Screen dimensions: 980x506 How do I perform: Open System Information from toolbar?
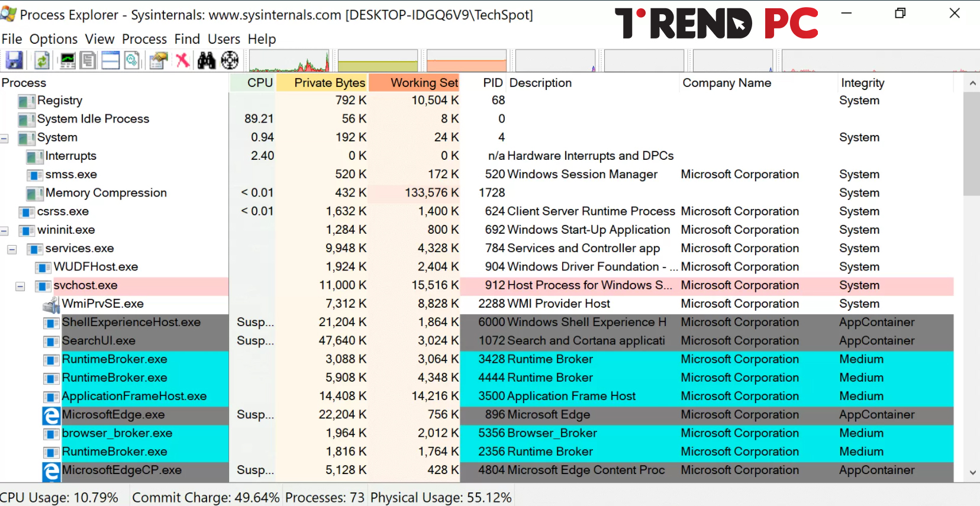click(x=68, y=60)
